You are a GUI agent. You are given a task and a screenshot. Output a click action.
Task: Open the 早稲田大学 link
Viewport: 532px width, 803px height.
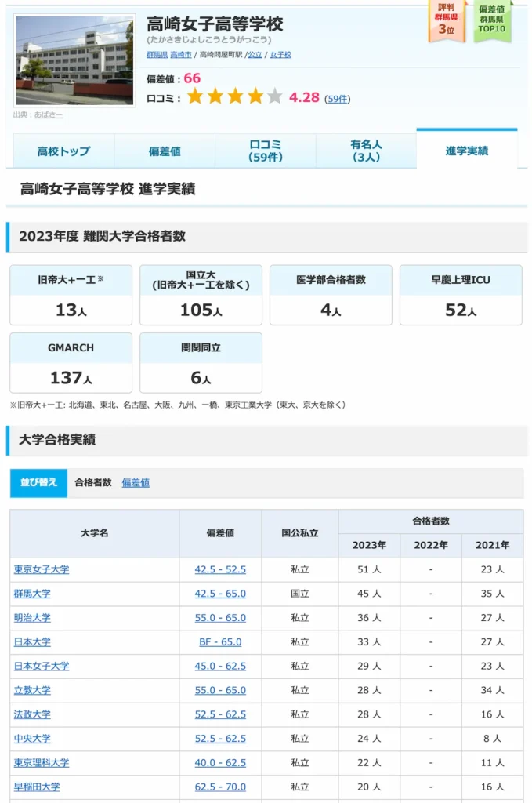click(x=37, y=787)
